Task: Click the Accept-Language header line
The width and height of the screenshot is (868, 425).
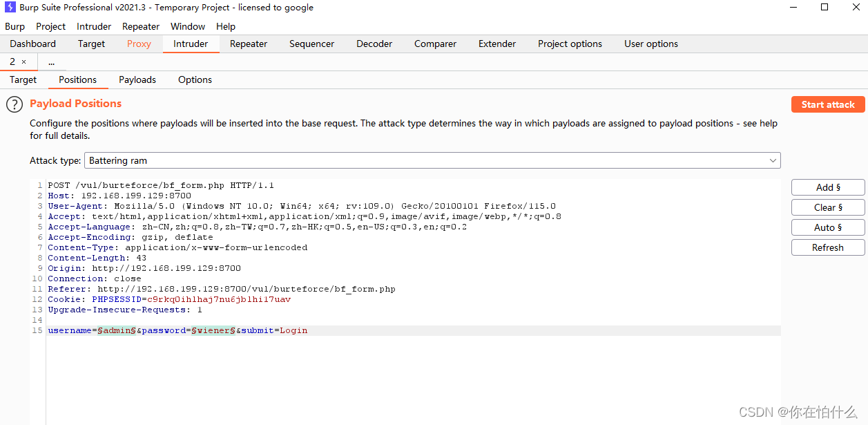Action: tap(258, 227)
